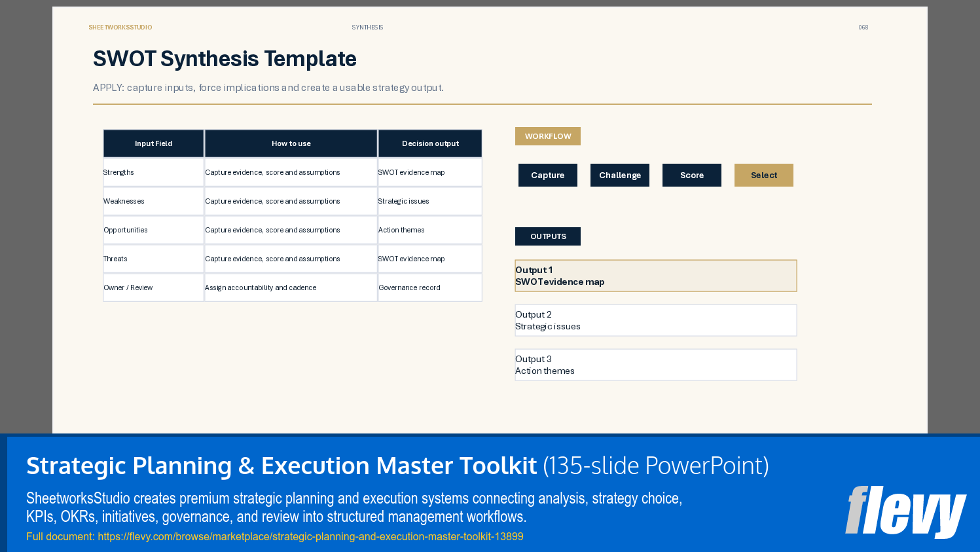
Task: Click the How to use cell for Opportunities
Action: point(291,230)
